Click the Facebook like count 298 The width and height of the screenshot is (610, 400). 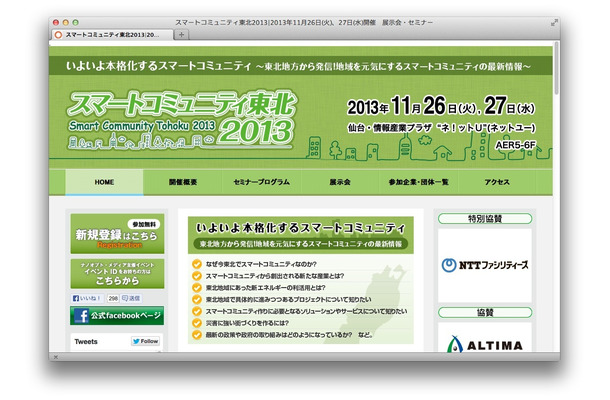coord(113,298)
